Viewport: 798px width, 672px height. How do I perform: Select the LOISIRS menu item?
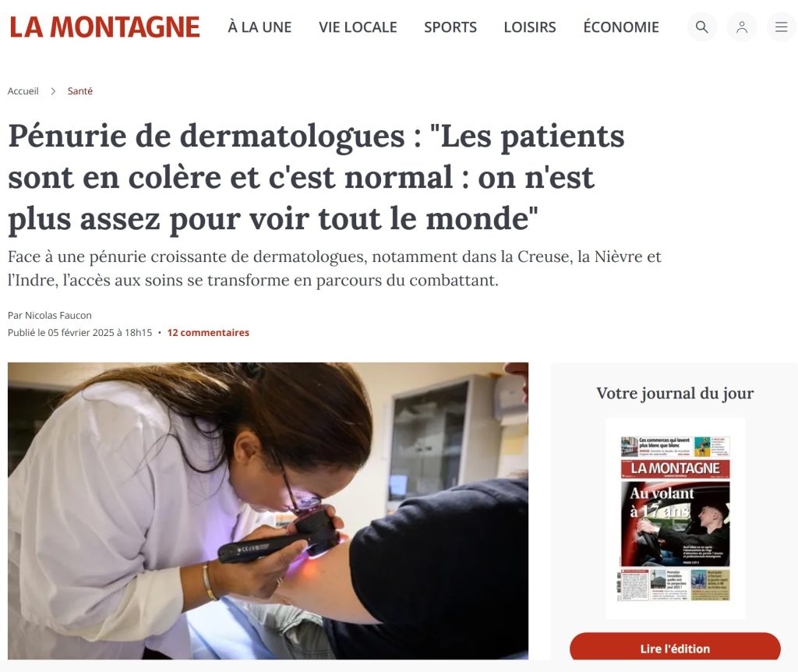pyautogui.click(x=530, y=27)
